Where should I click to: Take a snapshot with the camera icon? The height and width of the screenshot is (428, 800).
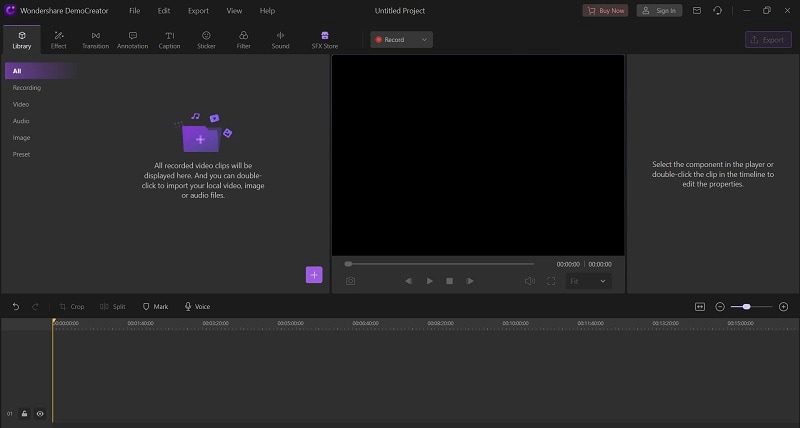[x=350, y=281]
